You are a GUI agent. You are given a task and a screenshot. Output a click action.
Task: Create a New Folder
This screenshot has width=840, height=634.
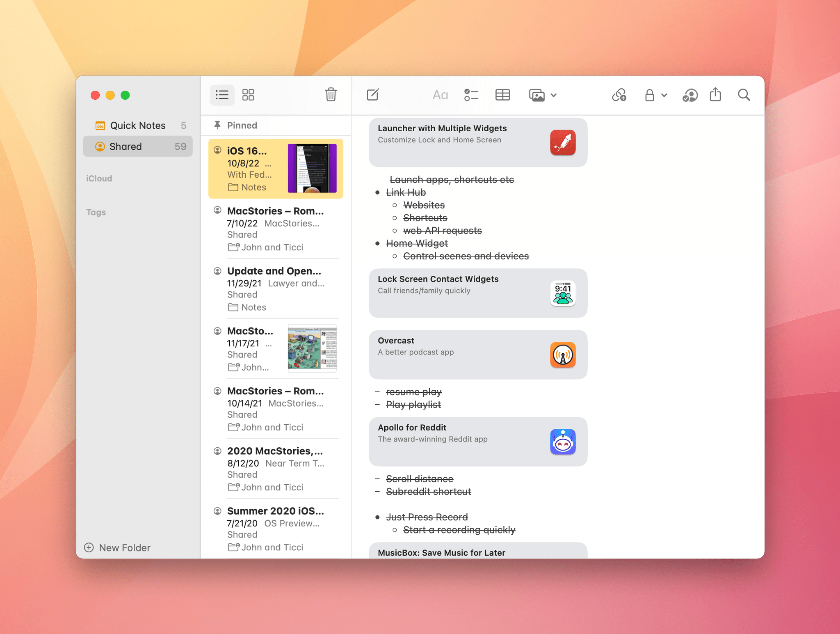[117, 547]
